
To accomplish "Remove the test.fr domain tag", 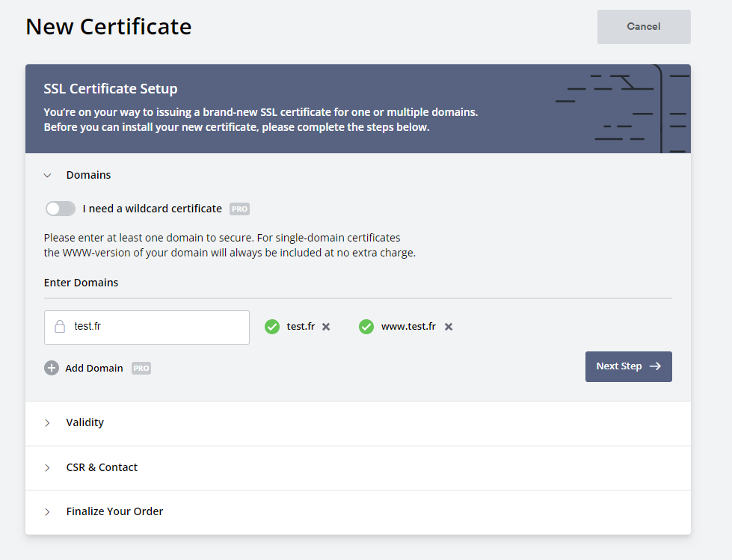I will (x=326, y=327).
